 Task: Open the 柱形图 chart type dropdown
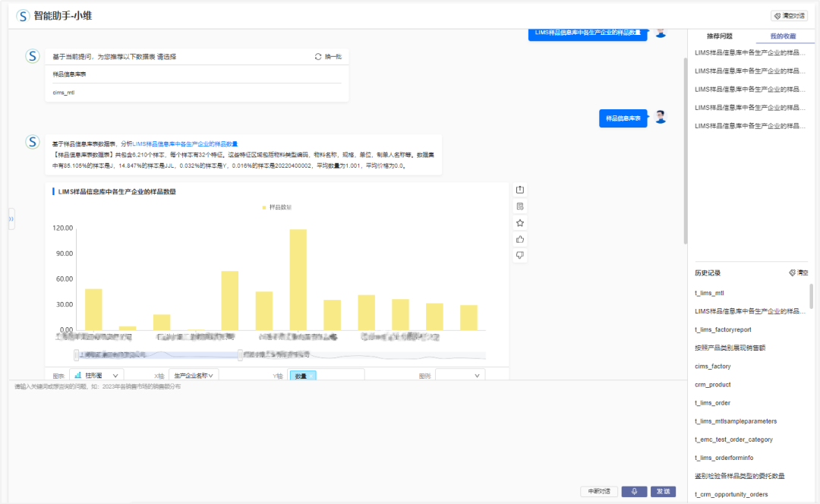coord(96,375)
